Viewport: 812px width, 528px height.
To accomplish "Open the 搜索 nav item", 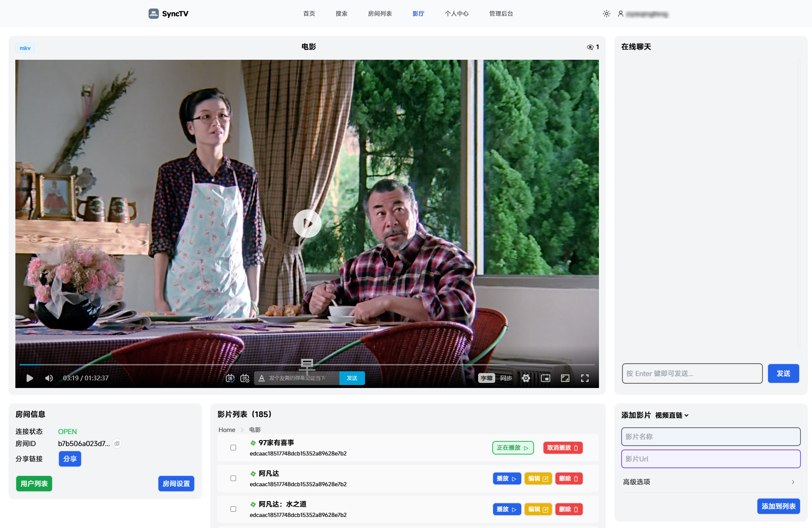I will [342, 14].
